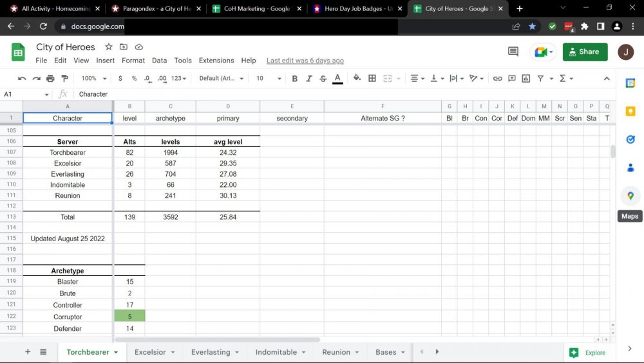Toggle bold formatting
644x363 pixels.
pyautogui.click(x=294, y=78)
